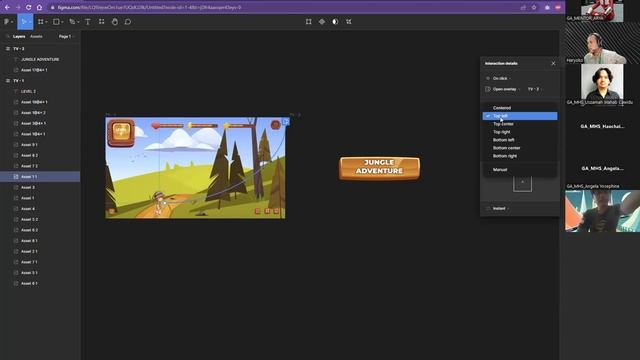Close the Interaction details panel
This screenshot has width=640, height=360.
point(553,63)
